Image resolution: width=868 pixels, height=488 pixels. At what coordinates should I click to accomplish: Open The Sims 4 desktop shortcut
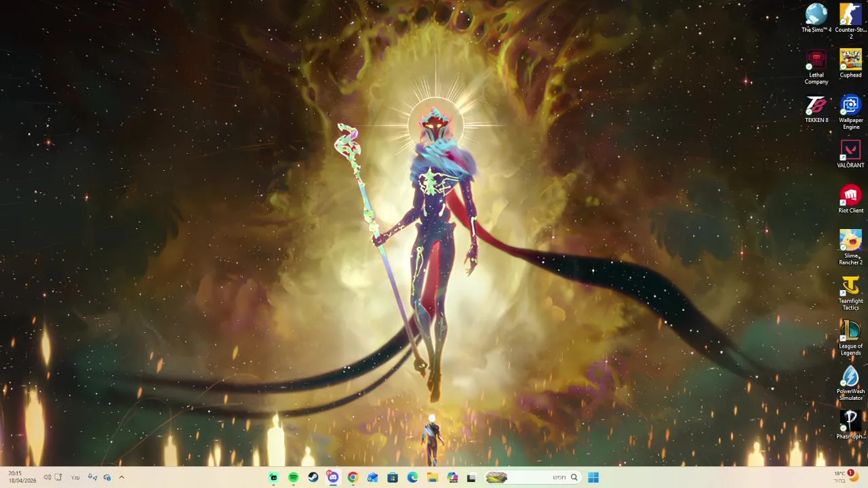click(816, 18)
